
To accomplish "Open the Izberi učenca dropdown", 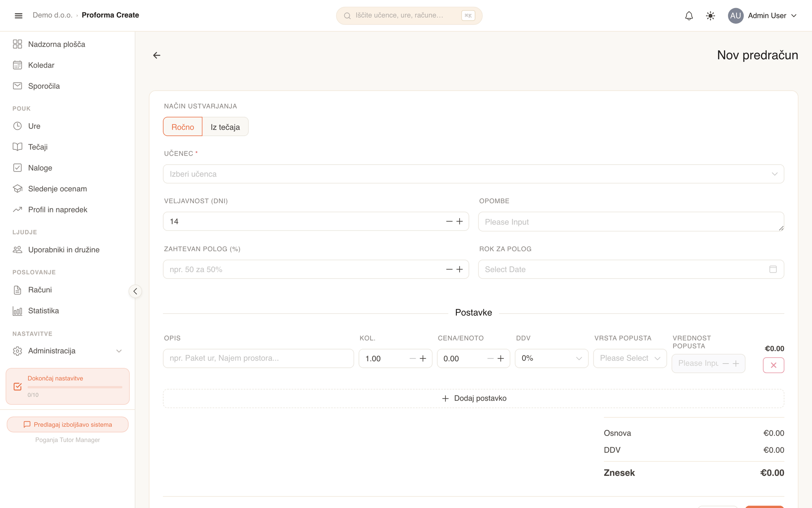I will pyautogui.click(x=473, y=174).
